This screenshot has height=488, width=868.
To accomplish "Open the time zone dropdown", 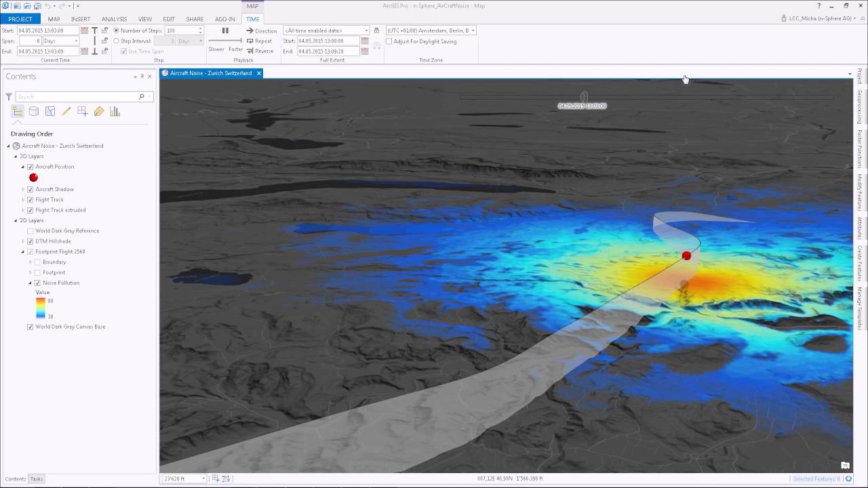I will tap(431, 30).
